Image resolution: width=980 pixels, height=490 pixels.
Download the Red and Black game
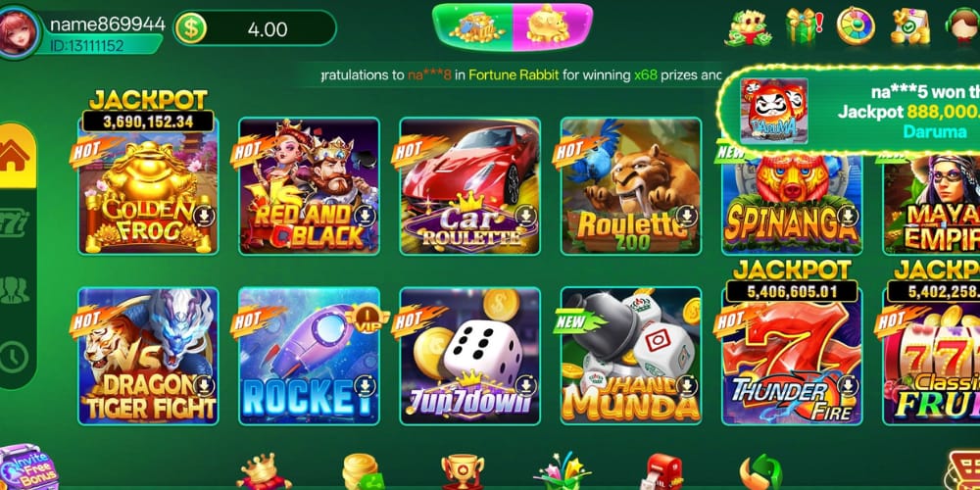point(365,217)
